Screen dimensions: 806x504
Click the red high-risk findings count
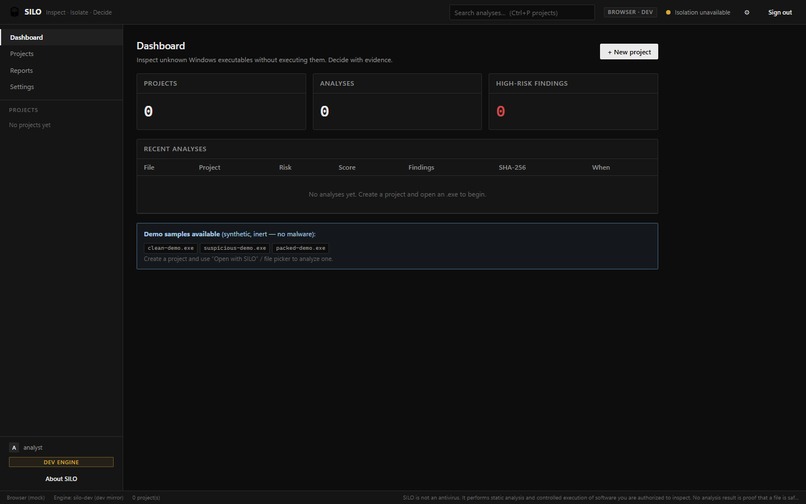501,111
